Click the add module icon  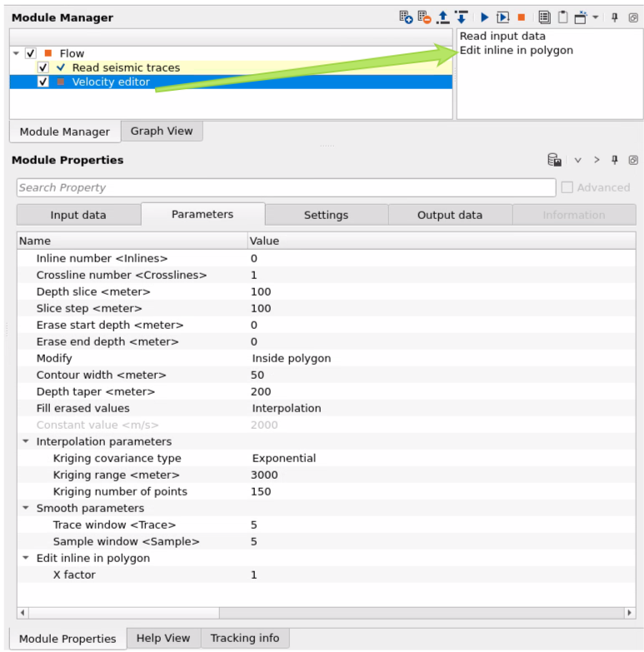(406, 17)
